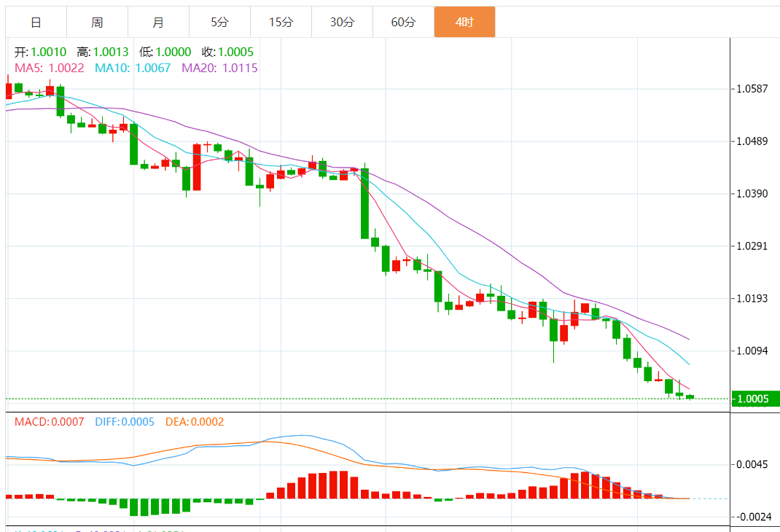780x532 pixels.
Task: Click the MA5: 1.0022 indicator label
Action: coord(50,68)
